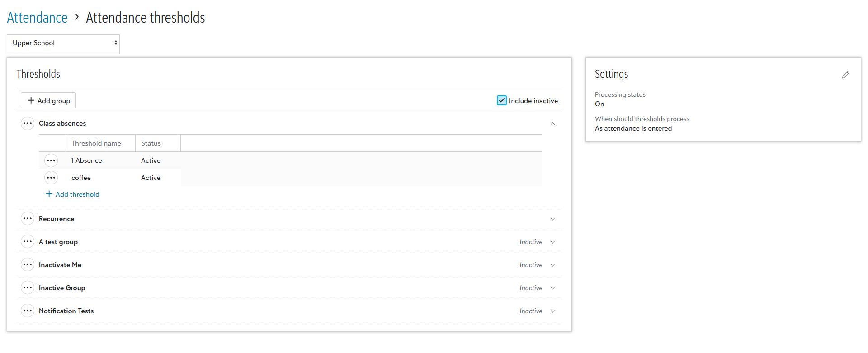Open the Upper School level dropdown
868x353 pixels.
(63, 44)
